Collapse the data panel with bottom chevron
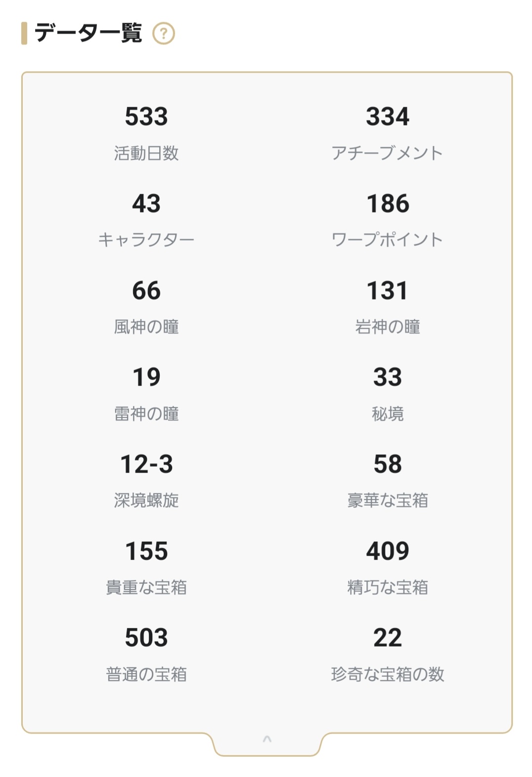This screenshot has width=532, height=777. tap(267, 739)
